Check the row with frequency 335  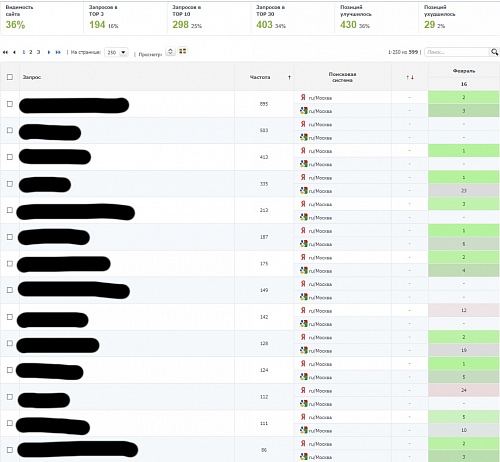[10, 184]
